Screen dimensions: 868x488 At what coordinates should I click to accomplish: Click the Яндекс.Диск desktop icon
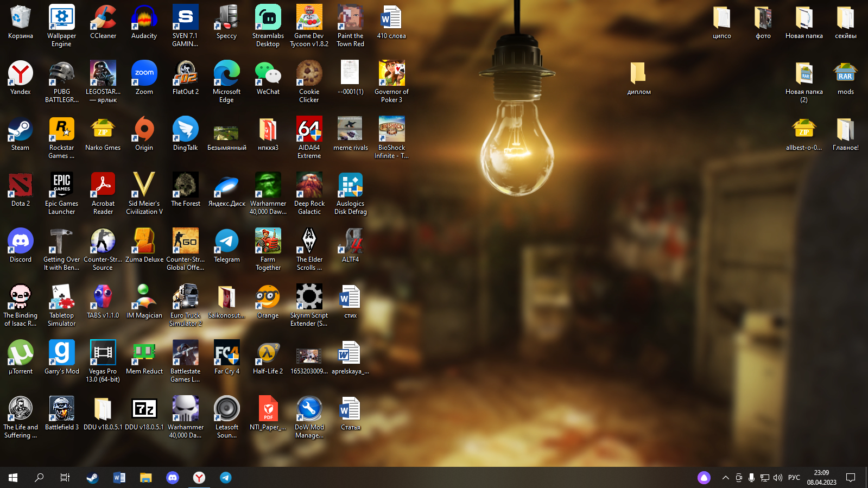pyautogui.click(x=227, y=189)
